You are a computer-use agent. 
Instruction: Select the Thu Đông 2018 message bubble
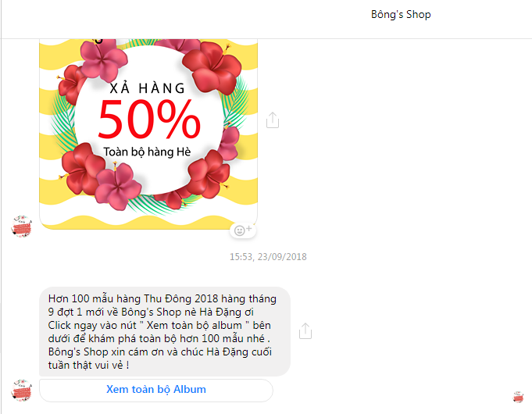pos(165,331)
